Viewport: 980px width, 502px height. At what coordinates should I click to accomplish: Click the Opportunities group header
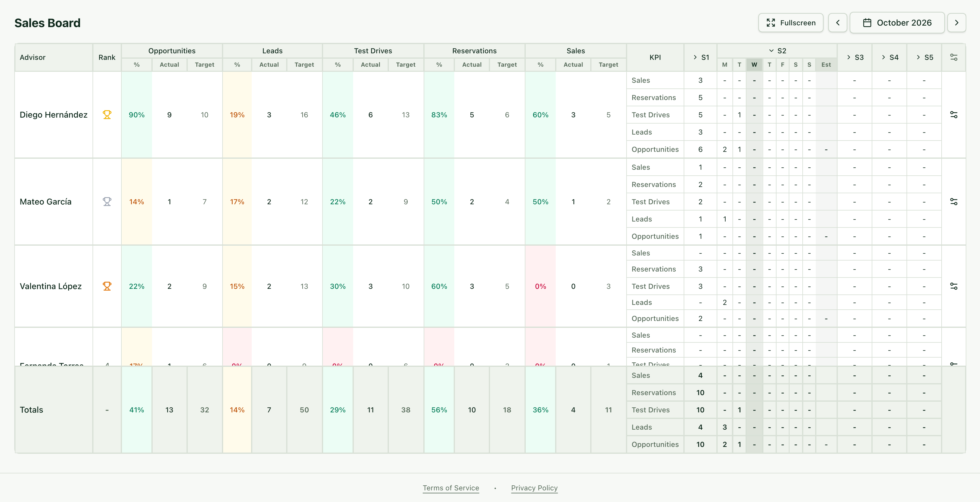172,51
